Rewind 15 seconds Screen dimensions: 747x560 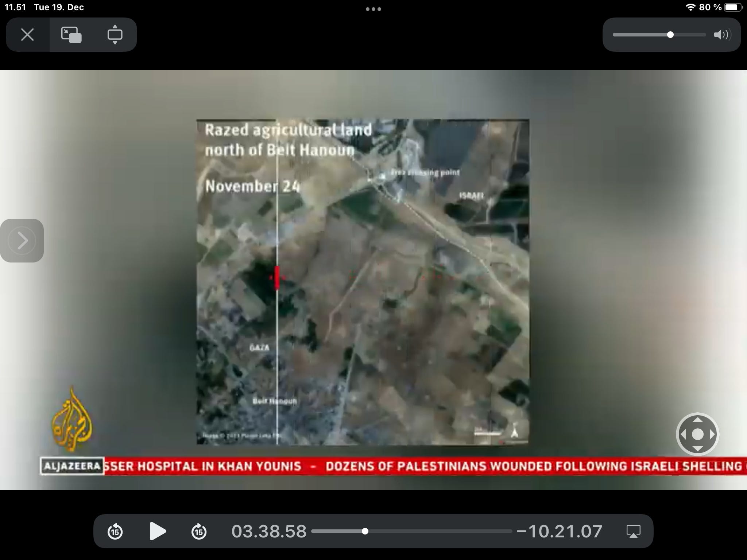[115, 531]
